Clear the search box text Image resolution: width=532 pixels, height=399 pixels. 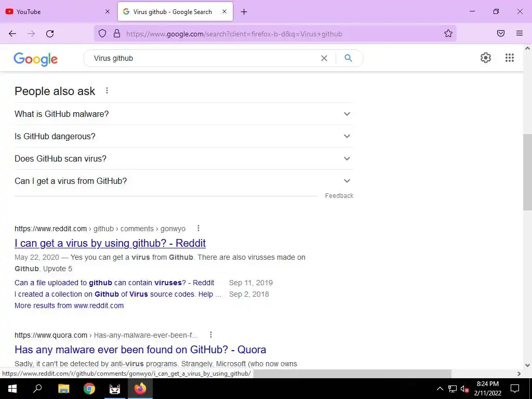[x=324, y=58]
